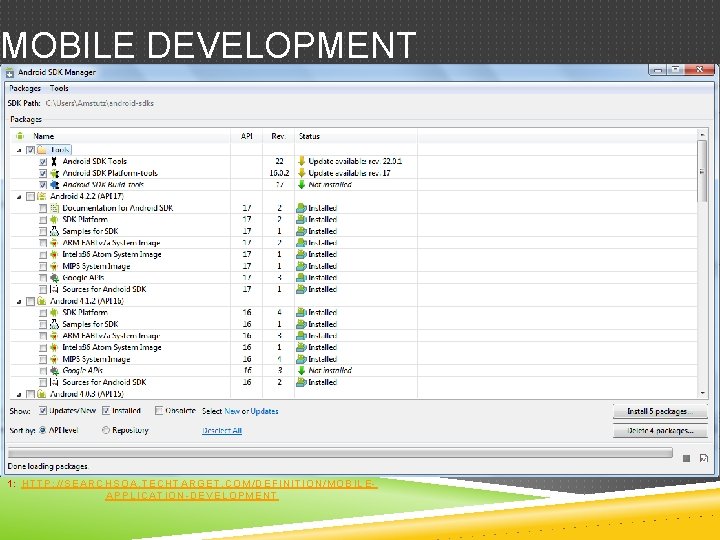Uncheck the Tools group checkbox

[x=30, y=150]
